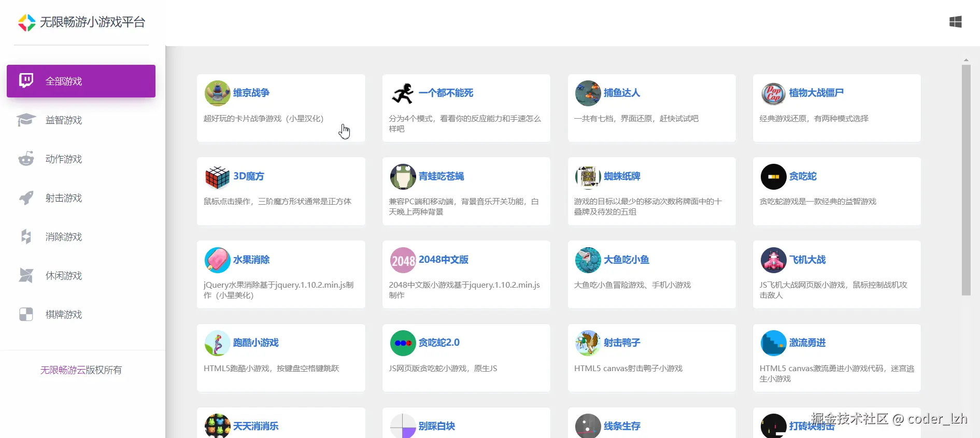
Task: Click the vertical scrollbar thumb
Action: click(966, 180)
